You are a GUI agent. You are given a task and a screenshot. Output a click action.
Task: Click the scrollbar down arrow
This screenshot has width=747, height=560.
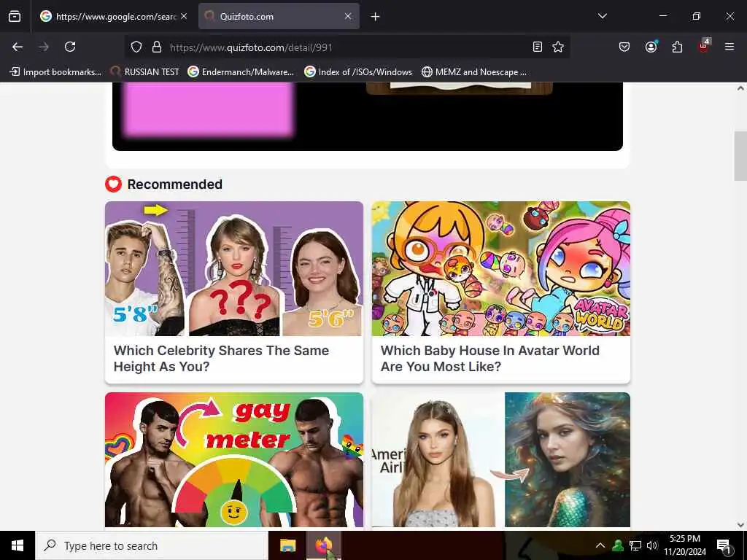(740, 525)
